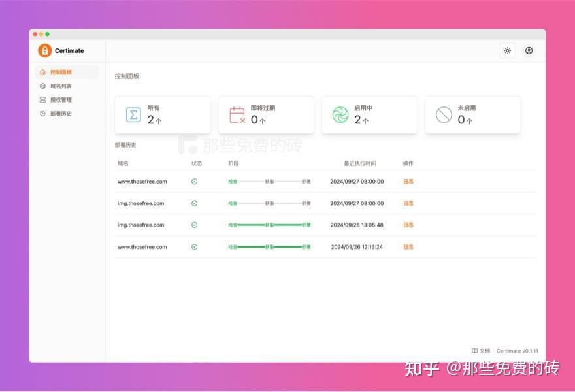
Task: Select the 域名列表 sidebar icon
Action: pyautogui.click(x=41, y=86)
